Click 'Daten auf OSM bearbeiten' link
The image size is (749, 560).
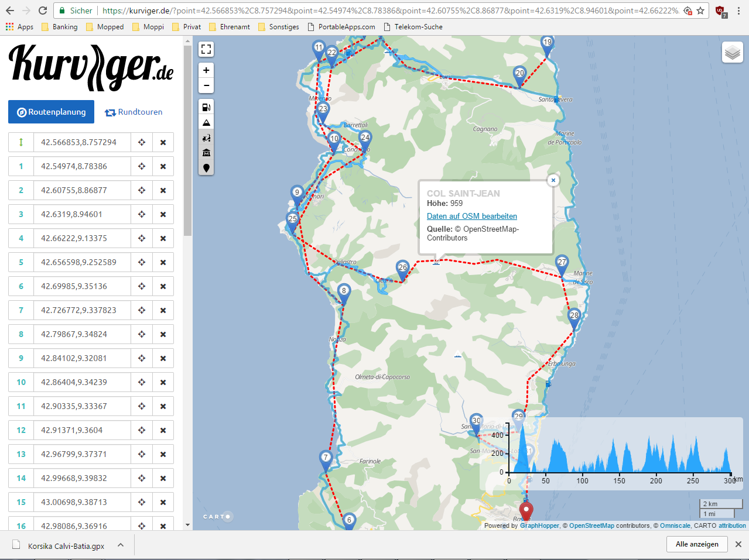(x=471, y=216)
